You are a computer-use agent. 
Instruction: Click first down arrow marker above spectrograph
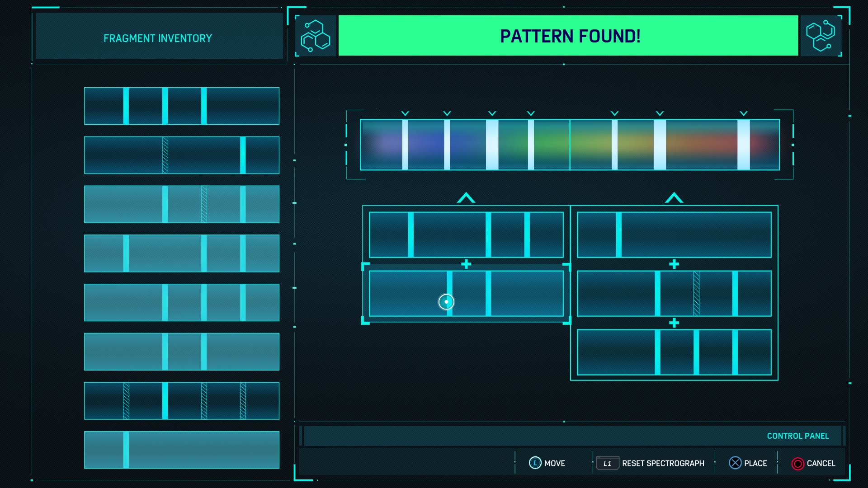tap(405, 113)
